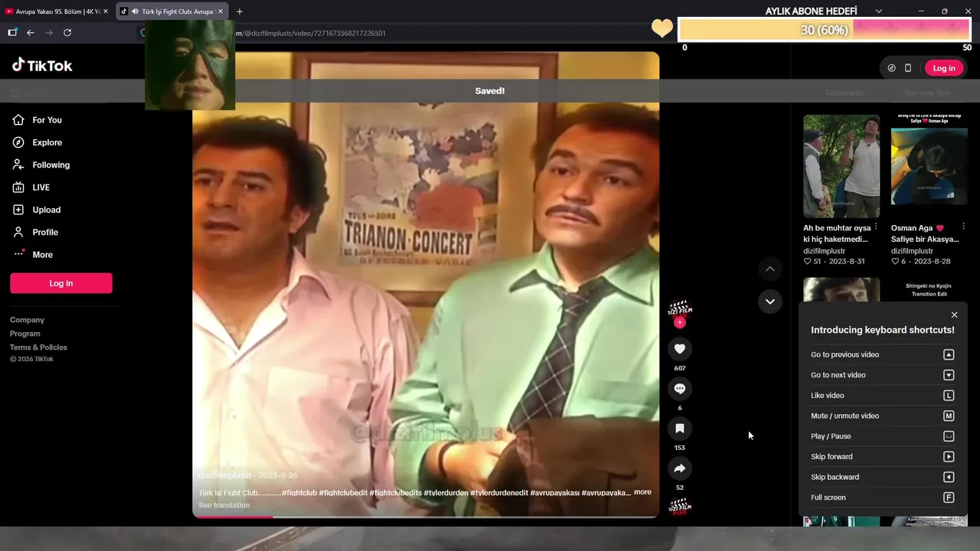Open the spinning sound disc icon
980x551 pixels.
(x=680, y=507)
